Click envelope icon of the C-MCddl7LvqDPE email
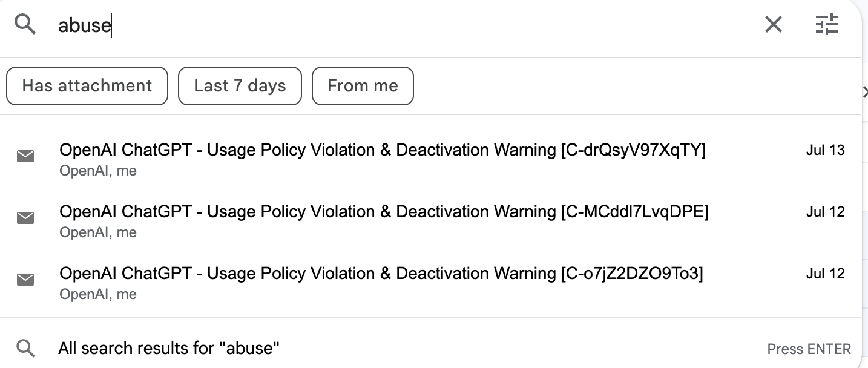Screen dimensions: 868x368 coord(25,218)
